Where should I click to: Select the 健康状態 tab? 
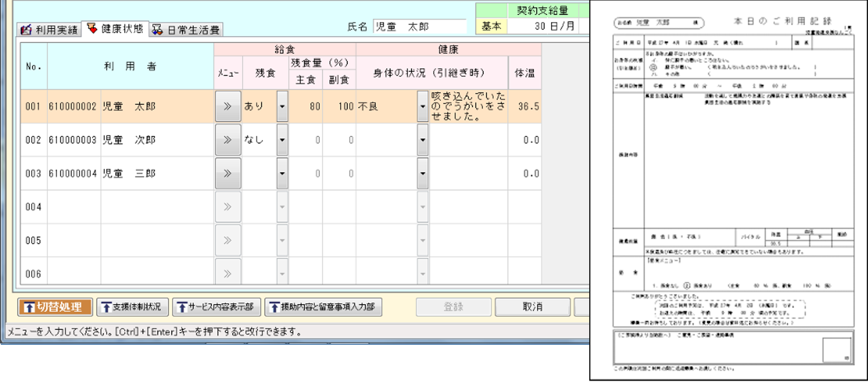[x=115, y=29]
